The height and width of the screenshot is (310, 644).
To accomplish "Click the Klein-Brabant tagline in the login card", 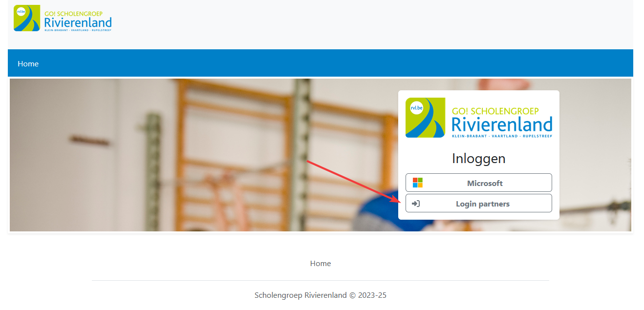I will (x=502, y=136).
